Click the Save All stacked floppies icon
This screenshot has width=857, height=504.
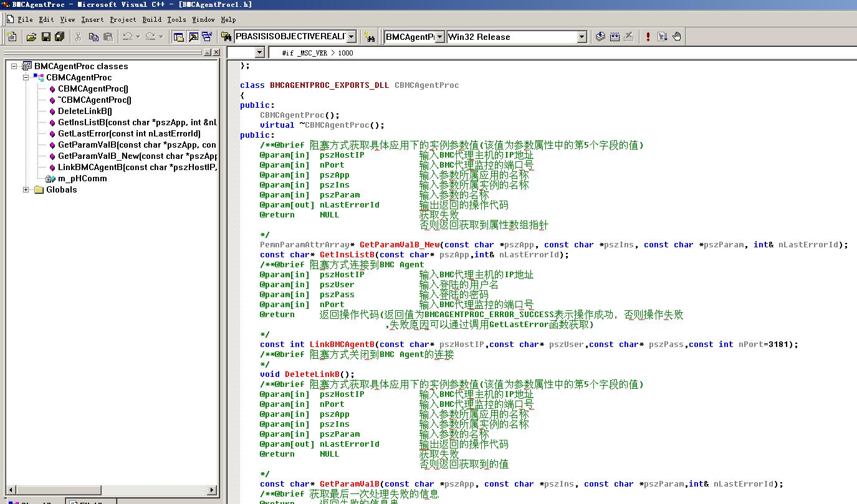pos(60,37)
